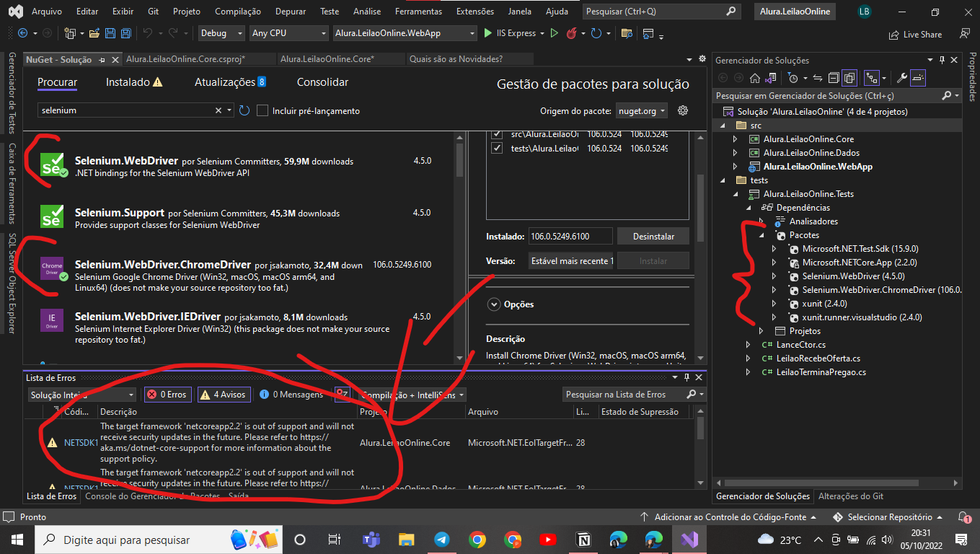Click the Undo icon in toolbar
Screen dimensions: 980x554
tap(147, 33)
